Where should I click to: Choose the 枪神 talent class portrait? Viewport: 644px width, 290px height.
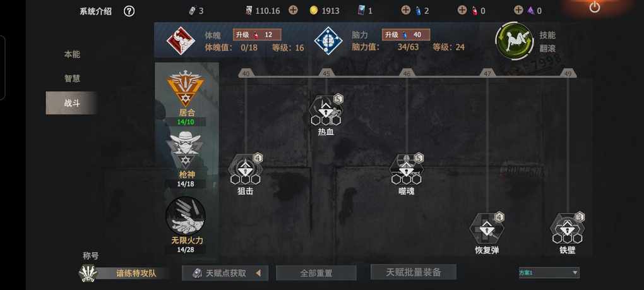tap(186, 149)
